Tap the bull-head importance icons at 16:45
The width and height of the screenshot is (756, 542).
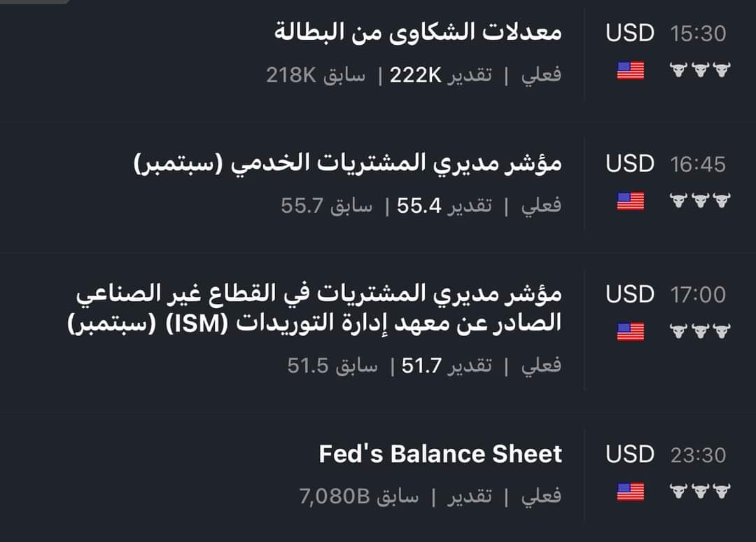point(699,201)
